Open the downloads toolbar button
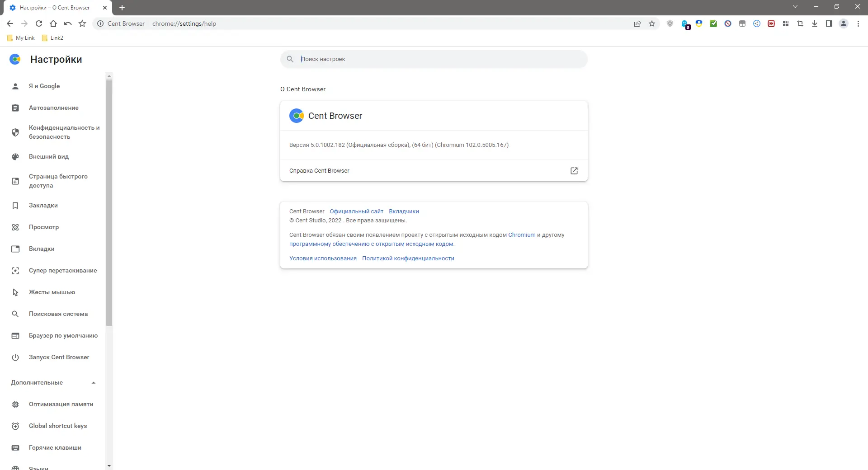The image size is (868, 470). point(815,23)
